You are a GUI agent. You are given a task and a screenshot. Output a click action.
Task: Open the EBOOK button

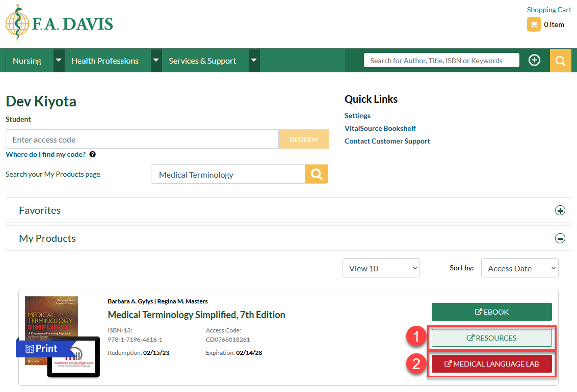pyautogui.click(x=492, y=312)
